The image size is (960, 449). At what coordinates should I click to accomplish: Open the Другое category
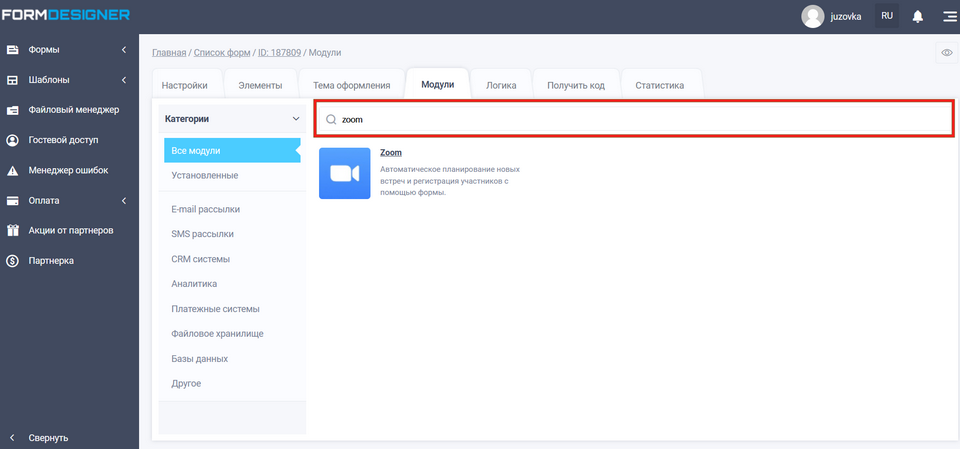coord(186,384)
